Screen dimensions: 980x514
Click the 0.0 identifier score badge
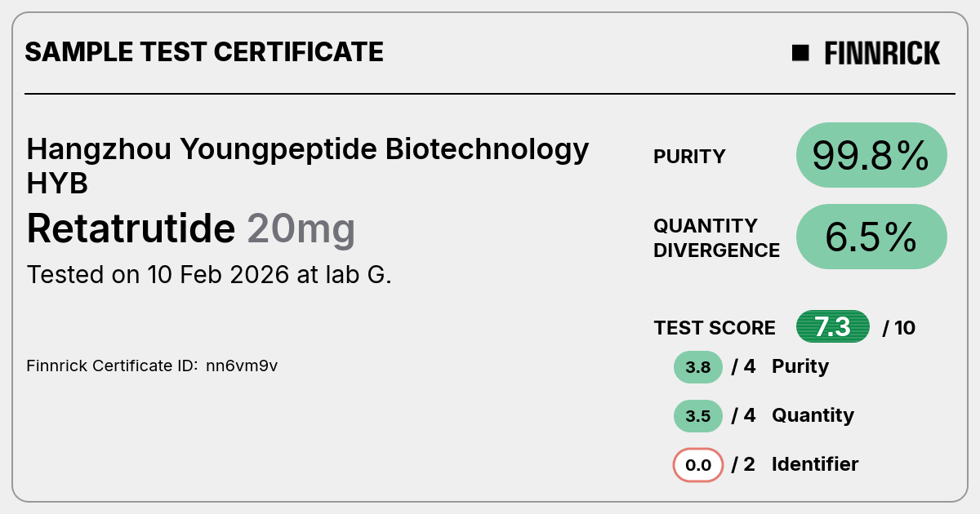(x=698, y=465)
